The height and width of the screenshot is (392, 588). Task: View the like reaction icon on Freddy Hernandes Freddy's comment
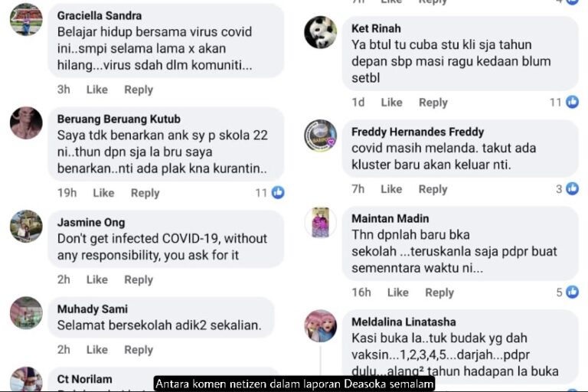click(572, 188)
